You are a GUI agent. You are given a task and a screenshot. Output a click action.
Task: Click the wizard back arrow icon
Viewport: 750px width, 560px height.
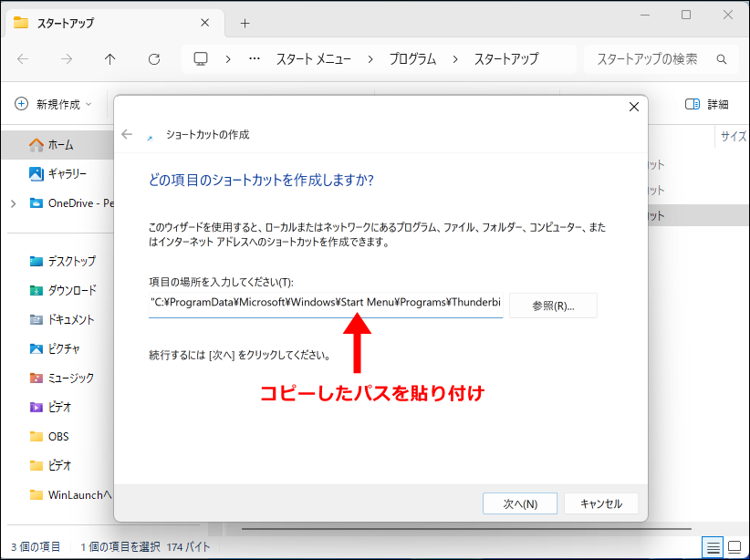(127, 134)
